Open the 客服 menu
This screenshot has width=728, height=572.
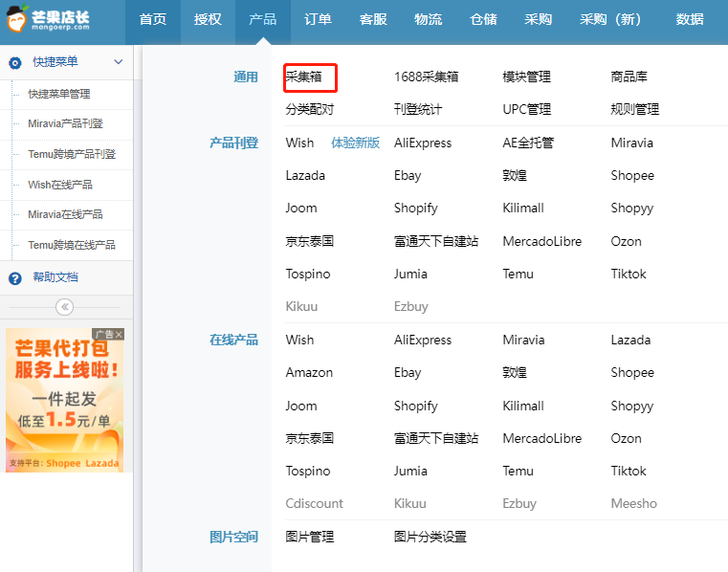(373, 19)
